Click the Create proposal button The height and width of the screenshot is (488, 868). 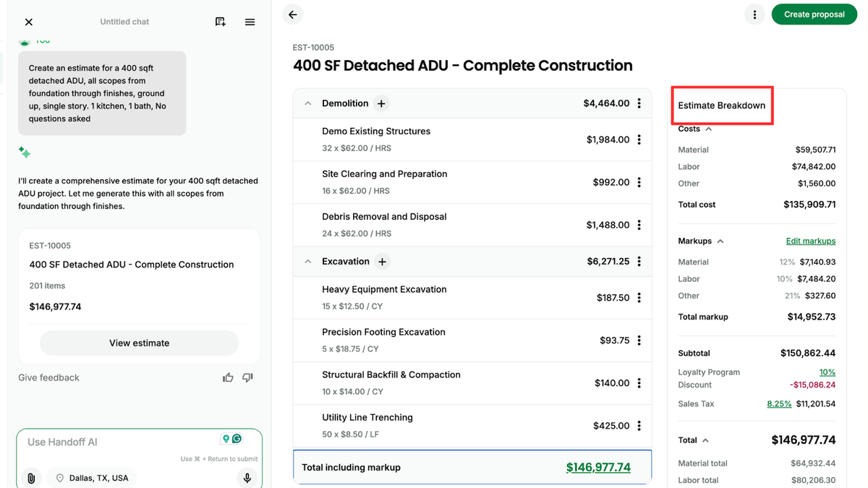tap(814, 14)
